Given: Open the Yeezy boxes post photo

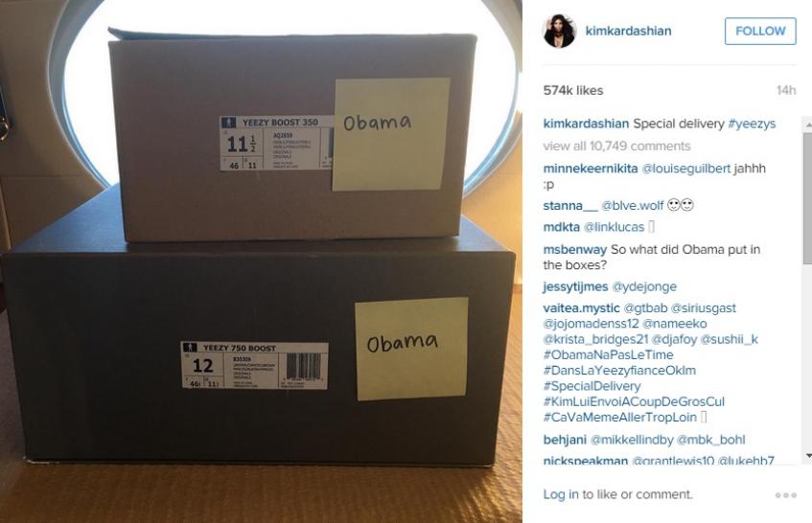Looking at the screenshot, I should (x=261, y=261).
